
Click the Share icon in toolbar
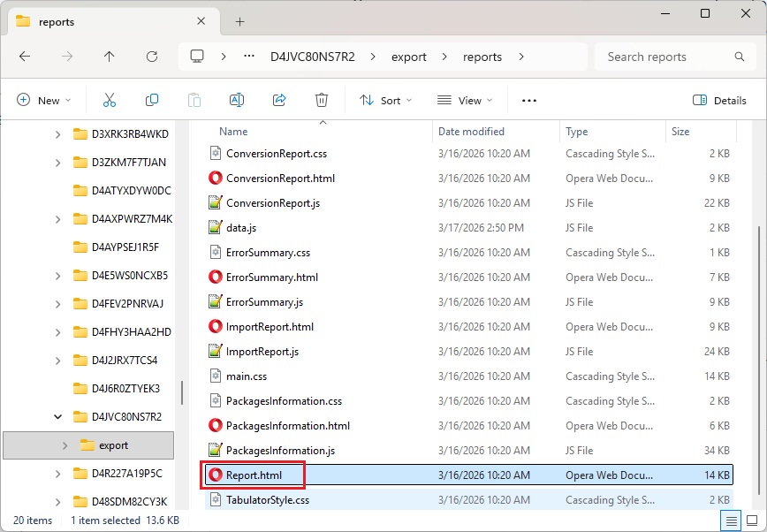[279, 101]
